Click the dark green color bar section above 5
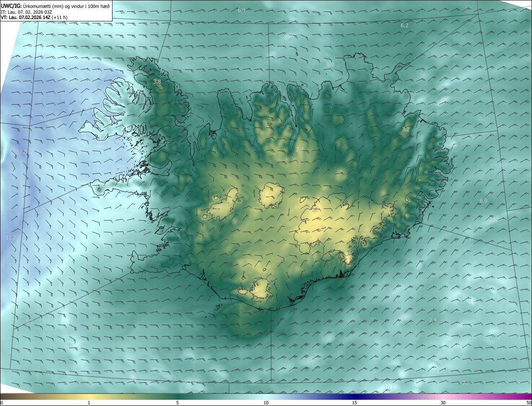Screen dimensions: 532x406 click(177, 396)
